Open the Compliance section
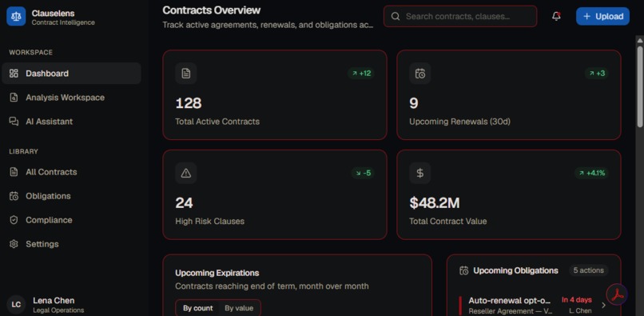This screenshot has height=316, width=644. [x=71, y=220]
